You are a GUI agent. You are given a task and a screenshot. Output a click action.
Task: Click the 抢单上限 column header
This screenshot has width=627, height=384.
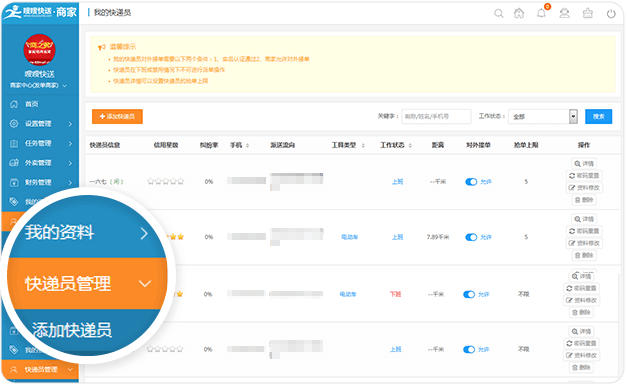click(526, 145)
